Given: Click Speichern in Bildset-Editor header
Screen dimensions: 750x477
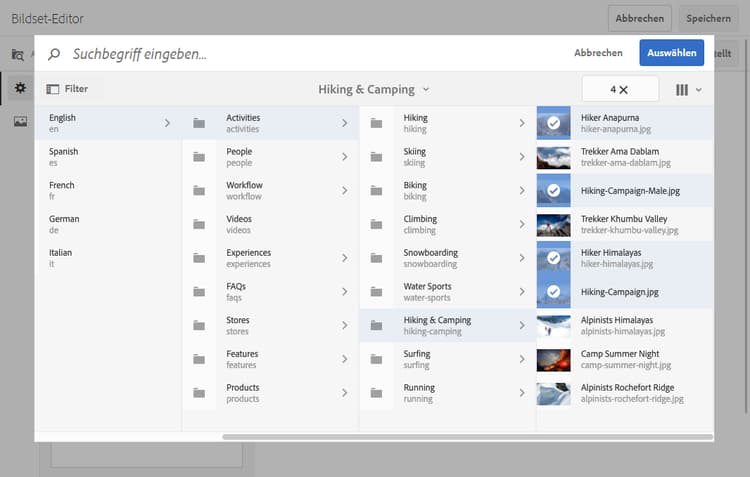Looking at the screenshot, I should click(708, 19).
